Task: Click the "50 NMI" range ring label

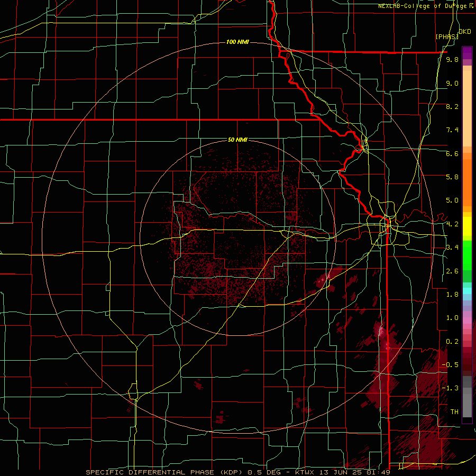Action: [x=237, y=140]
